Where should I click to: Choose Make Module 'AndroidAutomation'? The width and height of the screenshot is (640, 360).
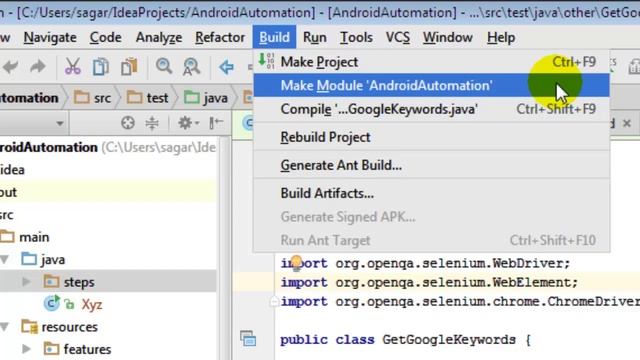(x=431, y=85)
